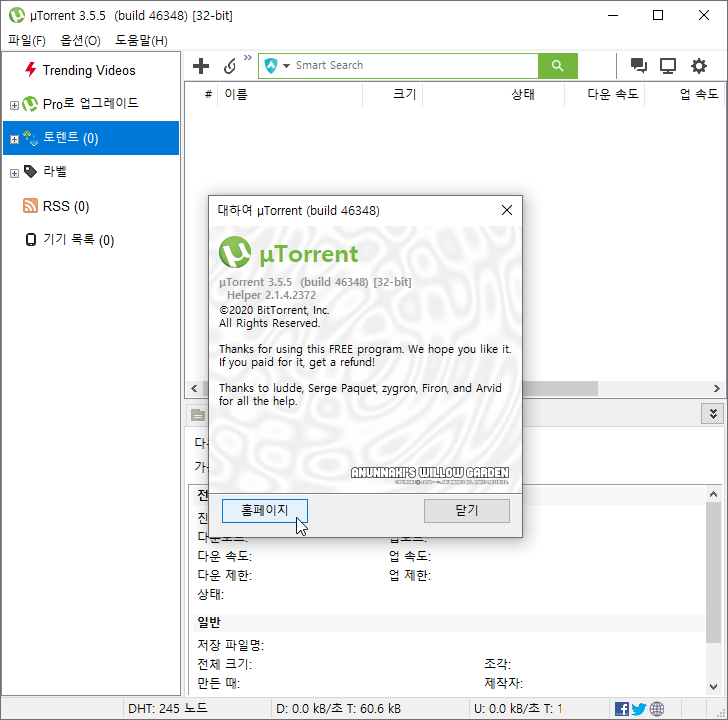Click the Pro로 업그레이드 µTorrent icon
The width and height of the screenshot is (728, 720).
[x=30, y=104]
